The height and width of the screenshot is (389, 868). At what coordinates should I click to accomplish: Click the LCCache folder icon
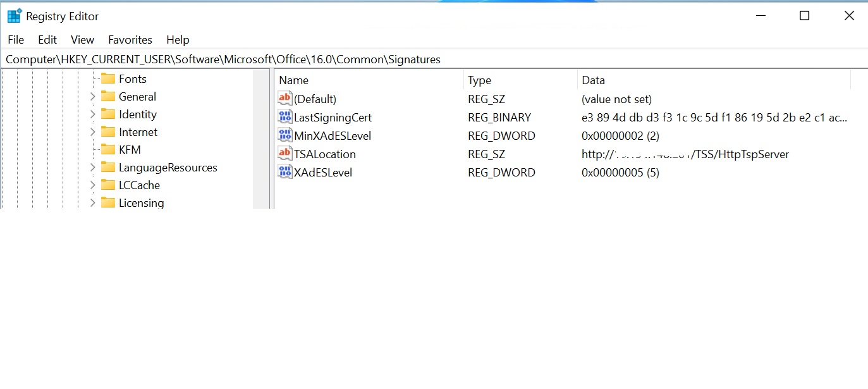coord(108,185)
